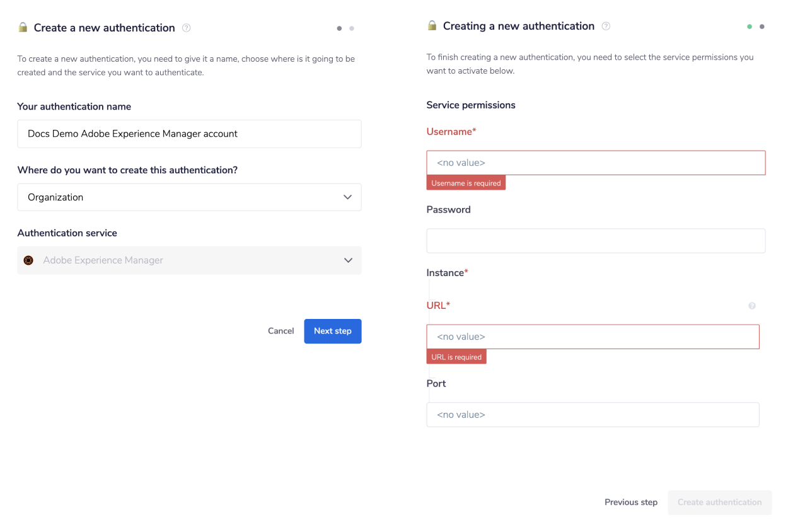Click into the Password input field
Screen dimensions: 788x532
[x=596, y=241]
